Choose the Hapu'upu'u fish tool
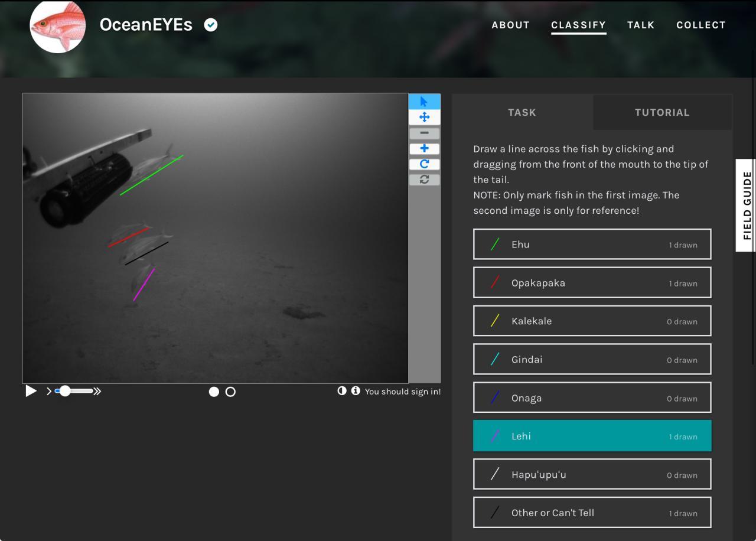Screen dimensions: 756x541 [592, 474]
